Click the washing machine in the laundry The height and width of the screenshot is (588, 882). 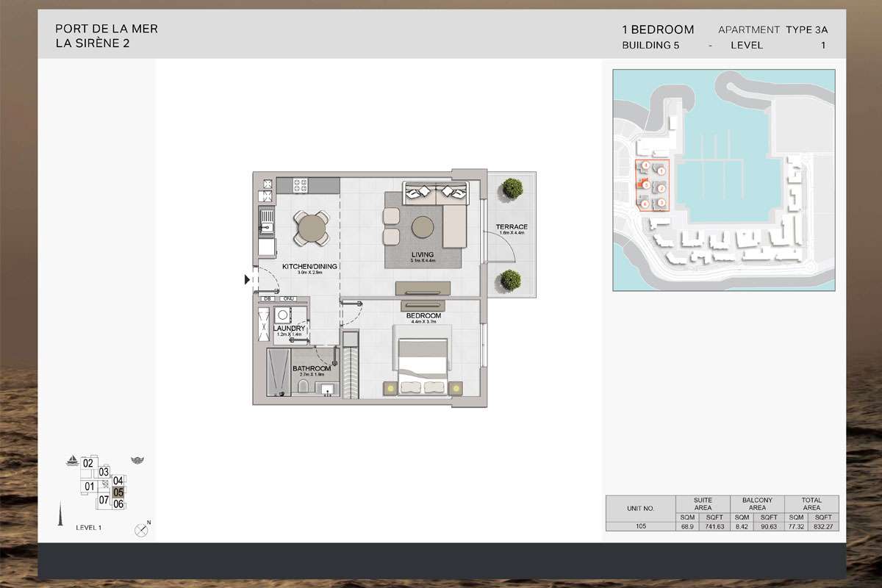pos(284,315)
